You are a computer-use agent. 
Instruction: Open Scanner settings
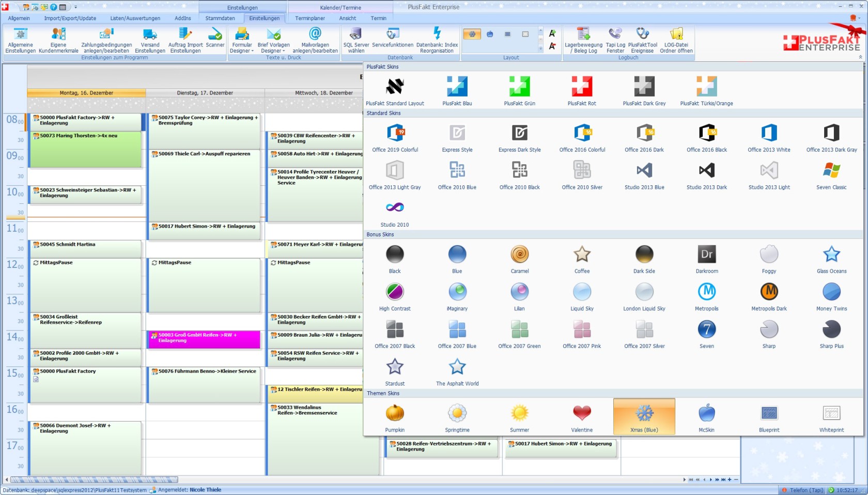click(215, 37)
